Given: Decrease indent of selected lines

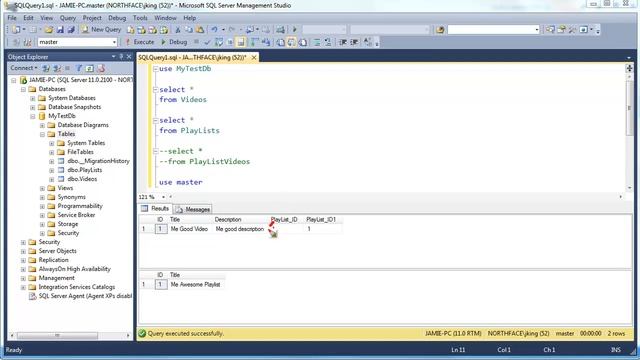Looking at the screenshot, I should click(x=343, y=42).
